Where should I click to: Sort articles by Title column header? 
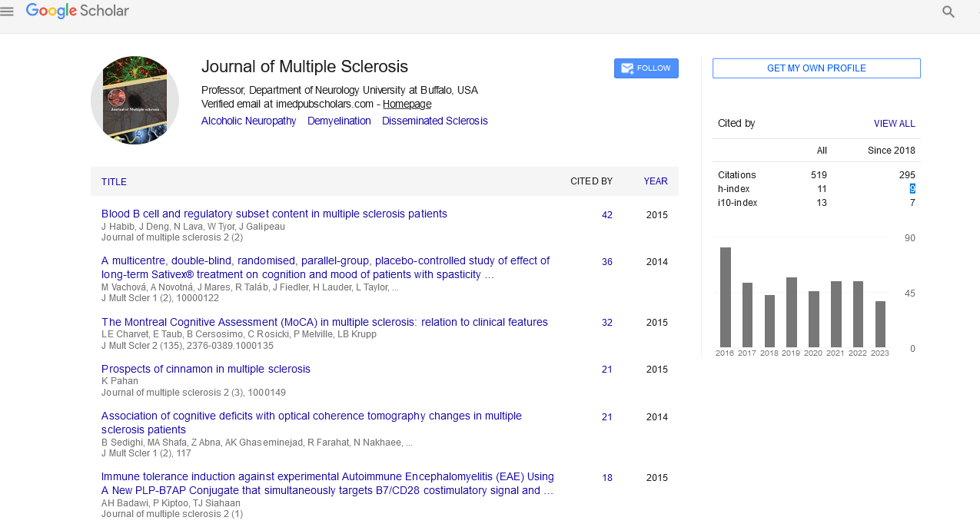(114, 182)
